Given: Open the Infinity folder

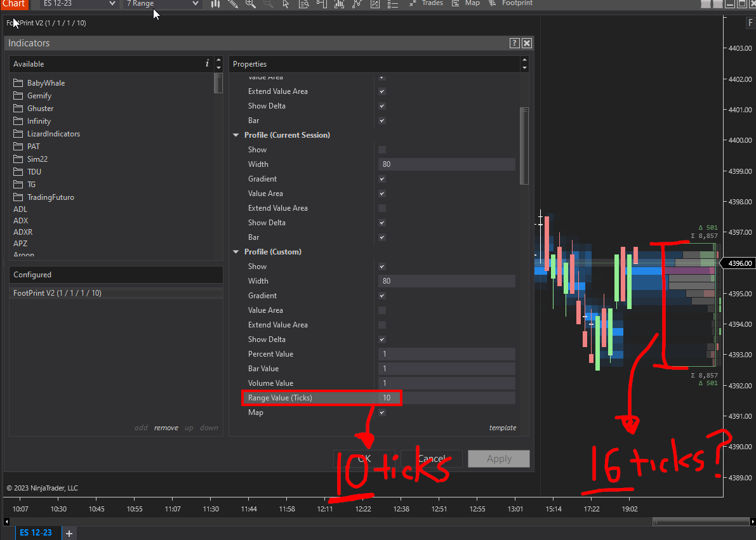Looking at the screenshot, I should click(32, 121).
